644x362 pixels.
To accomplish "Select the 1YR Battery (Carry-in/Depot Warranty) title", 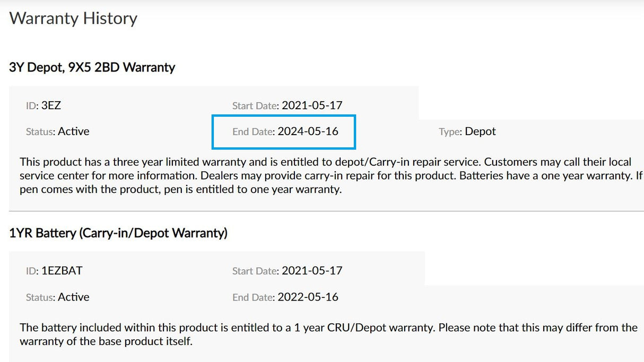I will [118, 233].
